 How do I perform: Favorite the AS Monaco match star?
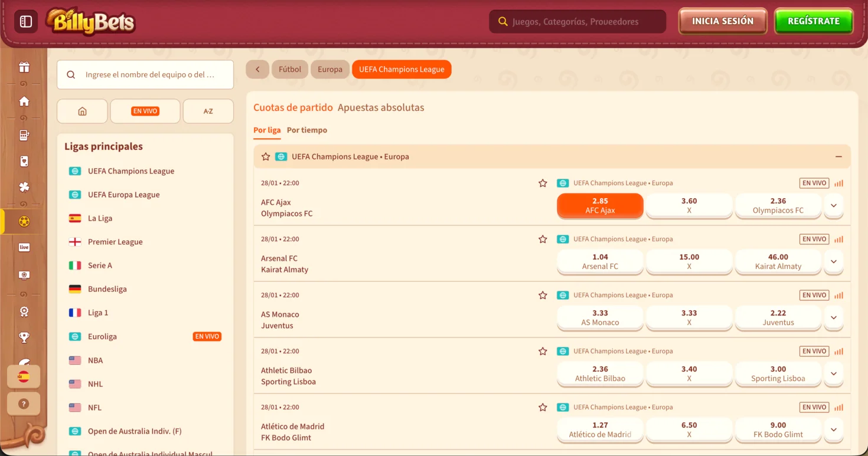pos(543,296)
